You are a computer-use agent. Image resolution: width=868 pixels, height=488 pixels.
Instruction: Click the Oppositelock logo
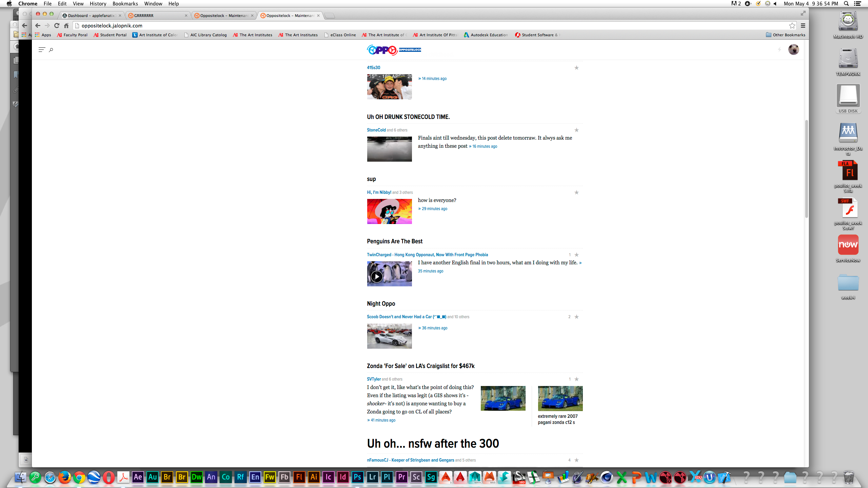click(394, 50)
